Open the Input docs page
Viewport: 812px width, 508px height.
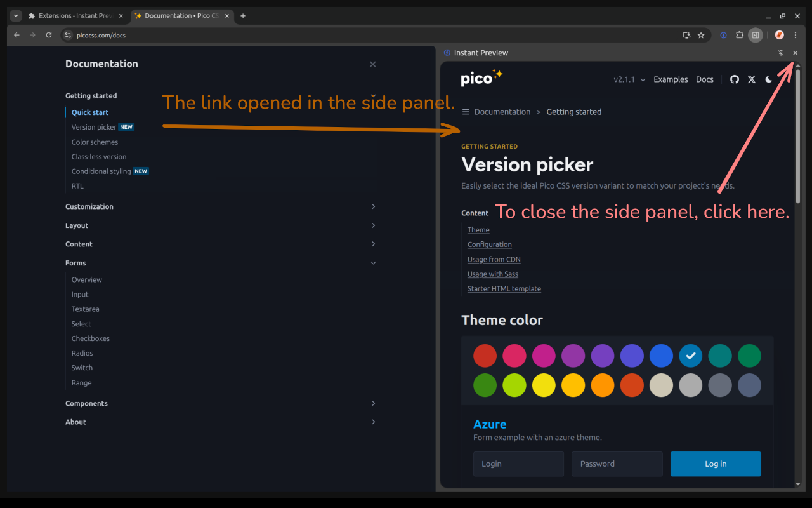[x=80, y=295]
